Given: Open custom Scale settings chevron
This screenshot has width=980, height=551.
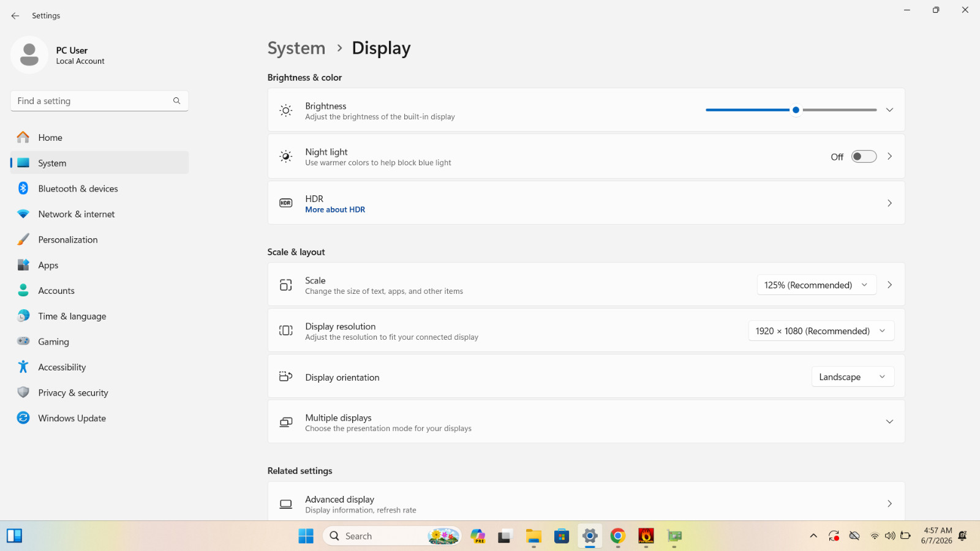Looking at the screenshot, I should click(889, 285).
